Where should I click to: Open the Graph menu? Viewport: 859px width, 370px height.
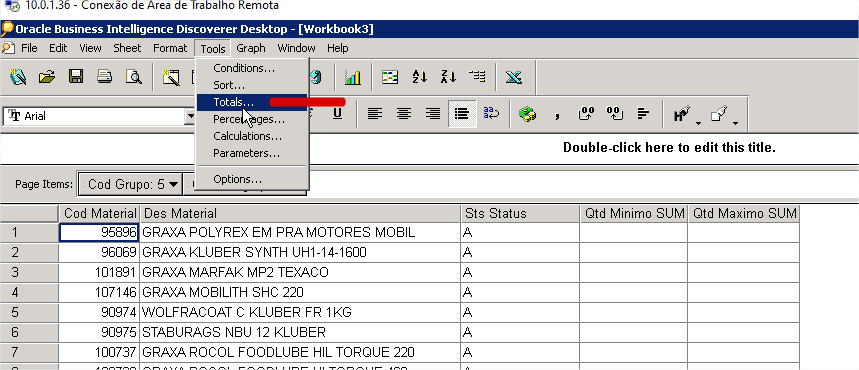coord(251,48)
